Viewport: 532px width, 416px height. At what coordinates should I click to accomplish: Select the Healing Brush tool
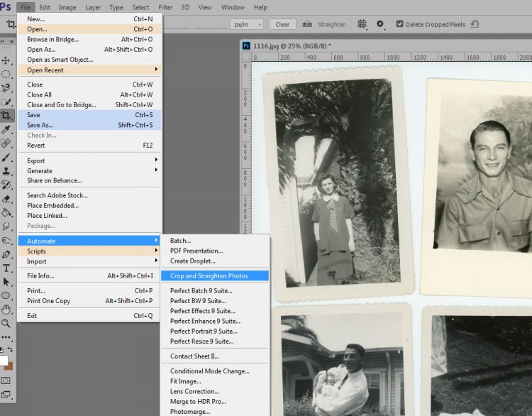click(x=6, y=143)
